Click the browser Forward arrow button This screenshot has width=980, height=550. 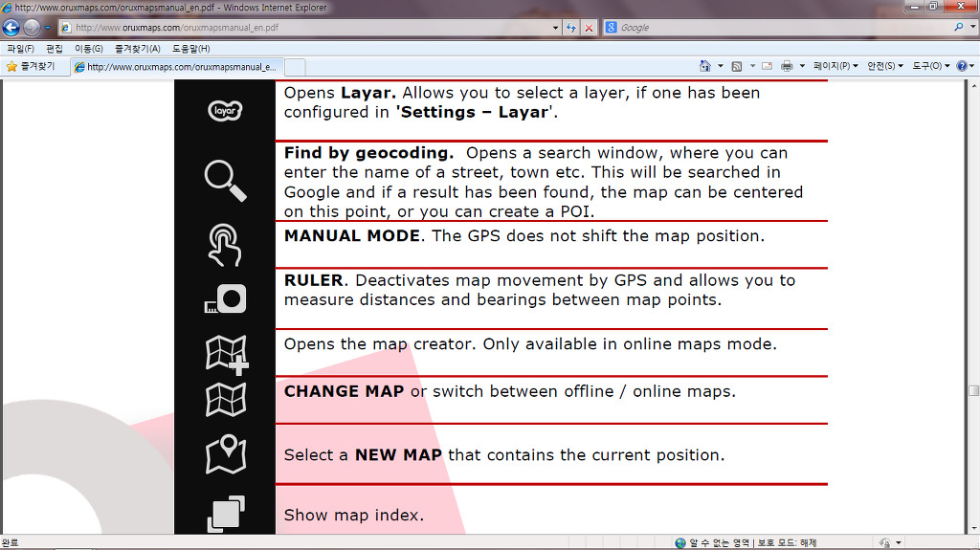coord(32,28)
